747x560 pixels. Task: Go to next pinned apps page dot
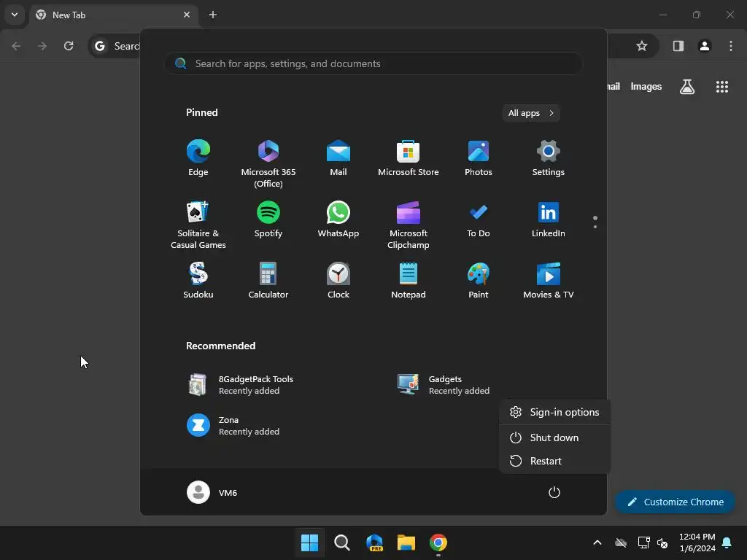pyautogui.click(x=595, y=227)
